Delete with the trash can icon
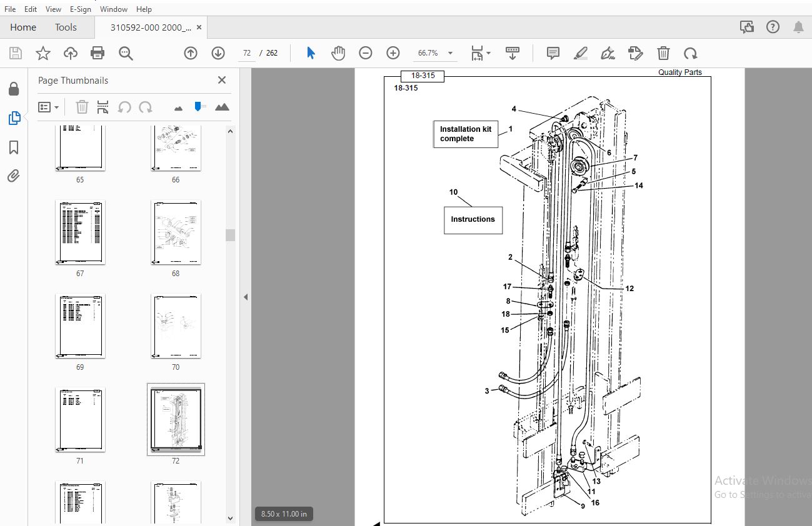Image resolution: width=812 pixels, height=526 pixels. coord(663,53)
